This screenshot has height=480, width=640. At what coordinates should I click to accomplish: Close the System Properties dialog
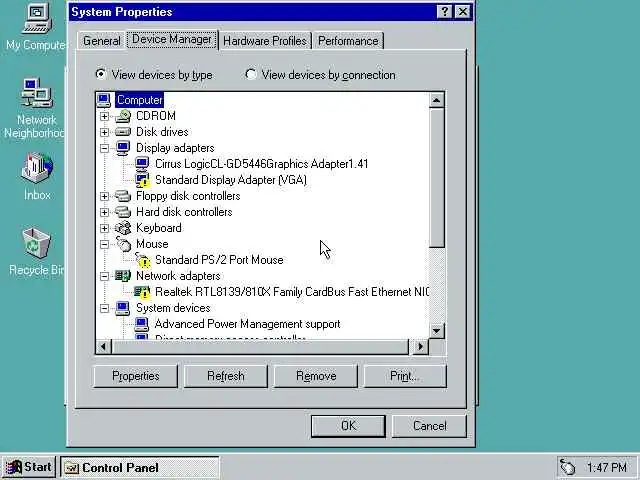pyautogui.click(x=462, y=11)
